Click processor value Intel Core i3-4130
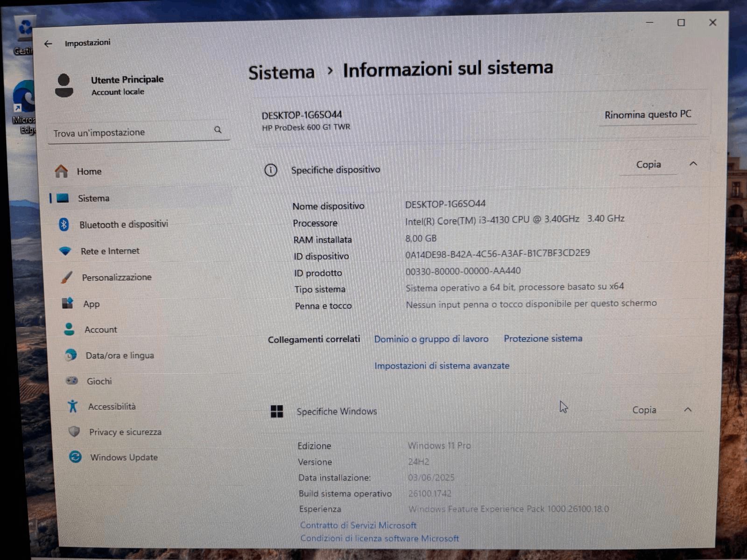 coord(514,219)
